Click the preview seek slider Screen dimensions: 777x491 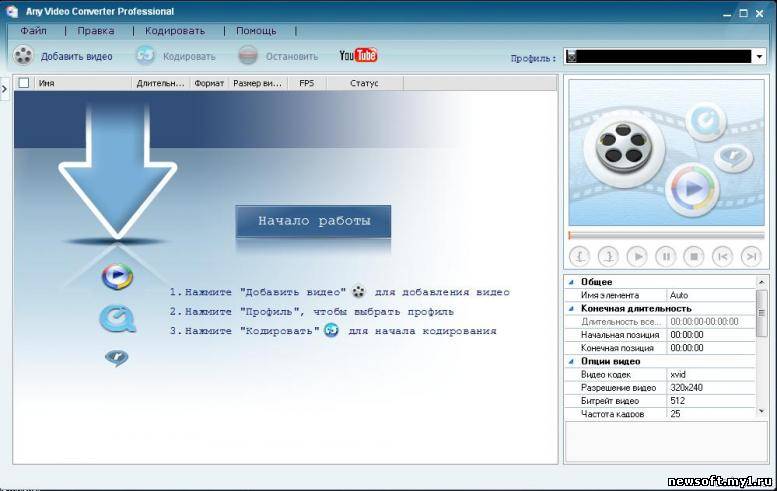pyautogui.click(x=666, y=235)
